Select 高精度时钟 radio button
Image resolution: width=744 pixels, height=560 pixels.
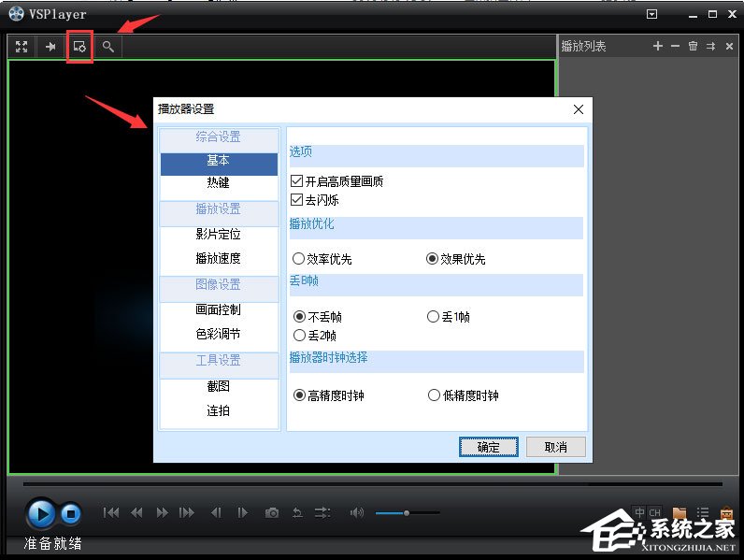pyautogui.click(x=299, y=395)
